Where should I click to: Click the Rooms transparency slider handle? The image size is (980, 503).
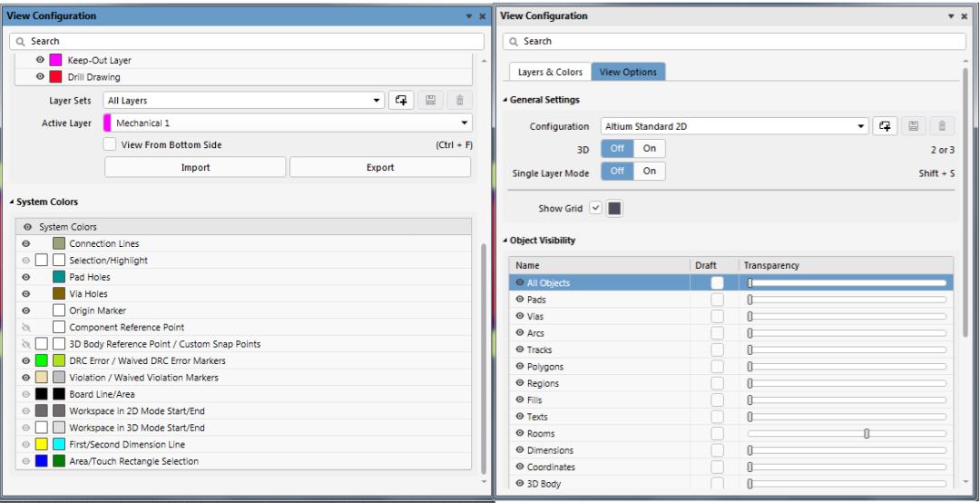pyautogui.click(x=867, y=434)
